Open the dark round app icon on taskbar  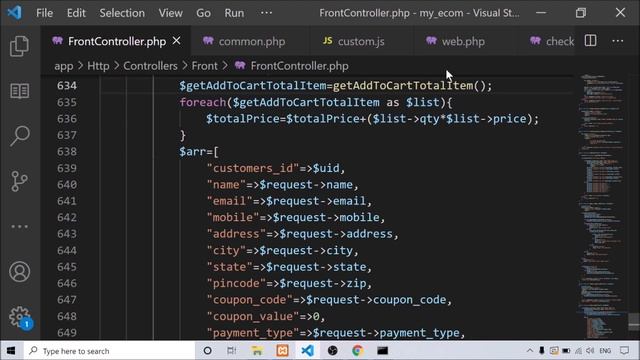pyautogui.click(x=333, y=351)
